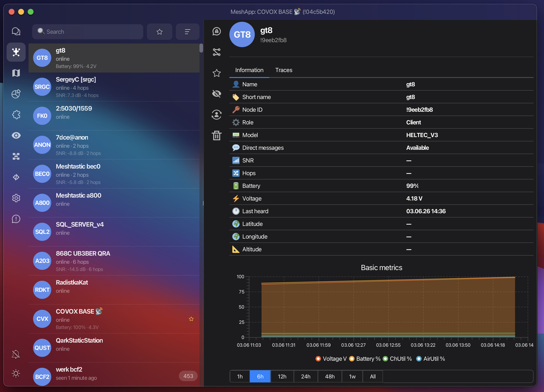Delete gt8 node with trash icon

(217, 136)
